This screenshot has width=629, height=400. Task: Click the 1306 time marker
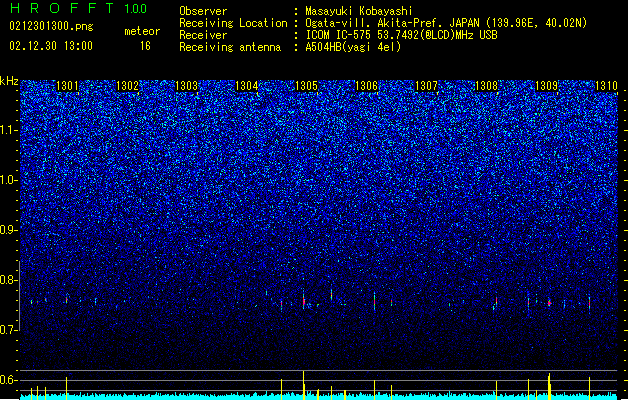pyautogui.click(x=366, y=86)
